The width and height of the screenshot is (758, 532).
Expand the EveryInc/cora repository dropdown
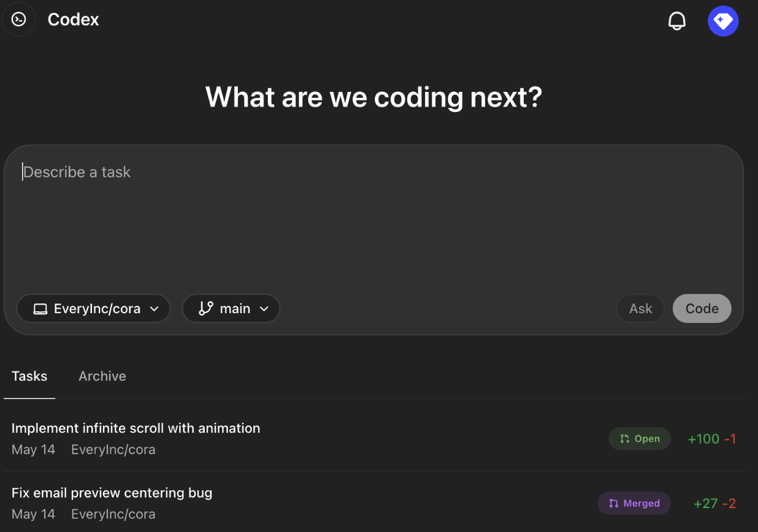(93, 308)
